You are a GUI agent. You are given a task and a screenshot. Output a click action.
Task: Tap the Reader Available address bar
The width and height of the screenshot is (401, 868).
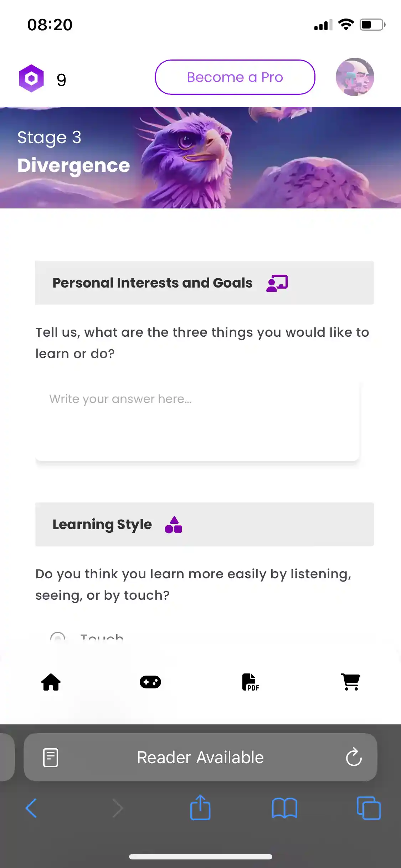(200, 757)
